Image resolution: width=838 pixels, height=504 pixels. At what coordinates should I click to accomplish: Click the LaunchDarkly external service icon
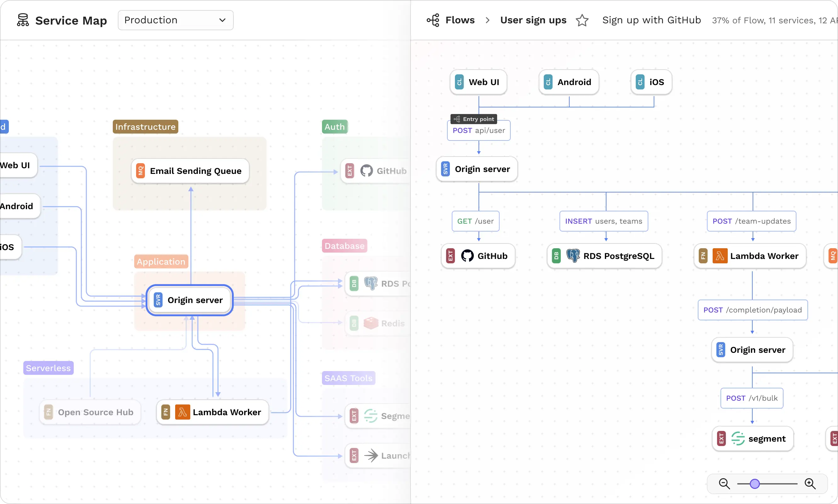[x=371, y=455]
